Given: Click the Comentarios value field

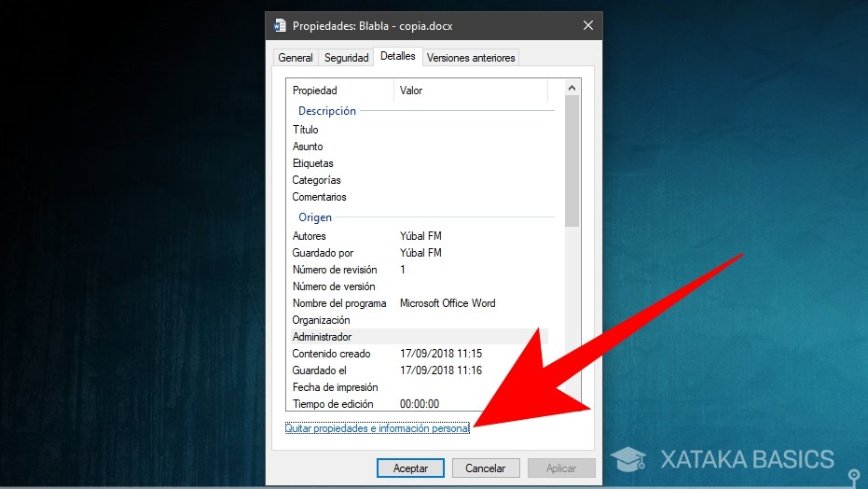Looking at the screenshot, I should (x=471, y=197).
